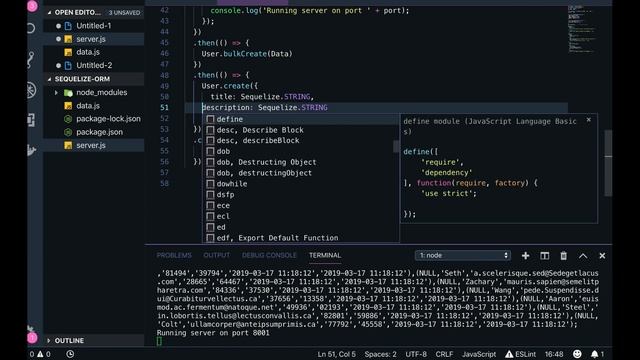Click package-lock.json file icon
This screenshot has width=640, height=360.
[x=68, y=119]
